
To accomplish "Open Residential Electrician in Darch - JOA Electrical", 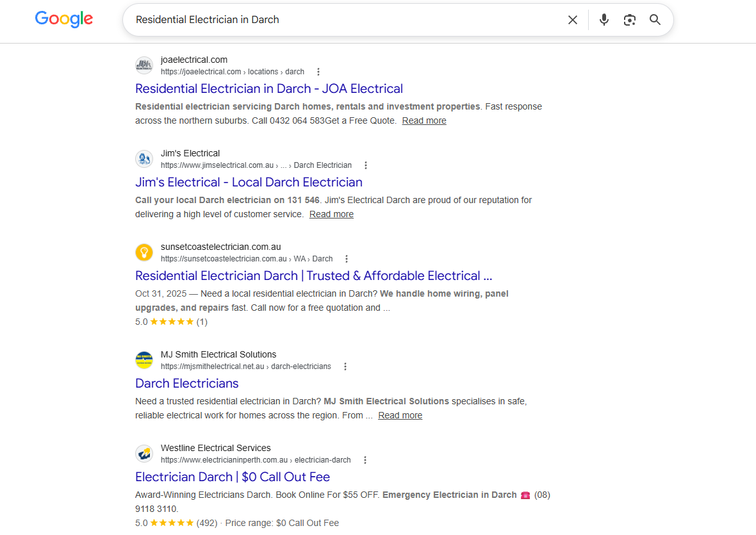I will [x=269, y=88].
